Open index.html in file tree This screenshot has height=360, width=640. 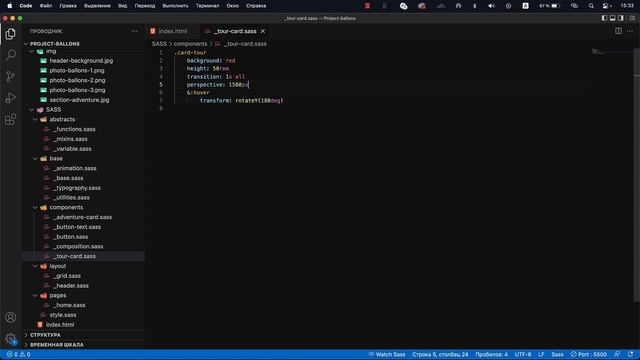click(60, 325)
